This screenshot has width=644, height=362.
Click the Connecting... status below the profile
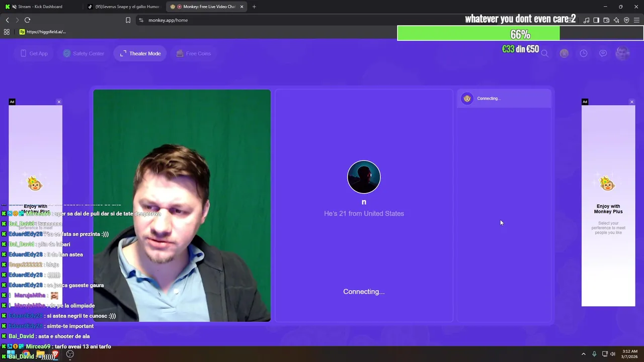pyautogui.click(x=364, y=292)
